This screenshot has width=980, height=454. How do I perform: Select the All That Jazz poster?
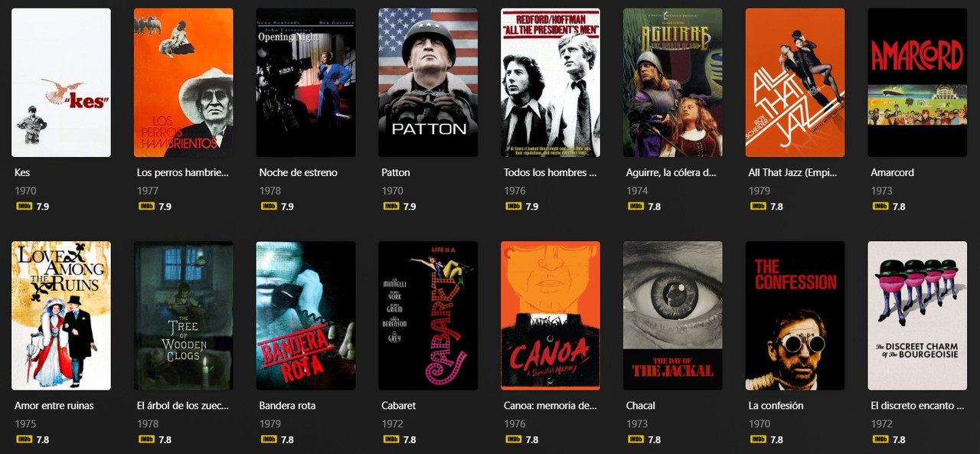[795, 83]
